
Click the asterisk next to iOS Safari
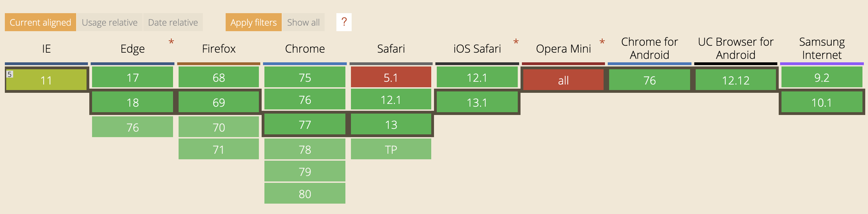click(x=516, y=42)
